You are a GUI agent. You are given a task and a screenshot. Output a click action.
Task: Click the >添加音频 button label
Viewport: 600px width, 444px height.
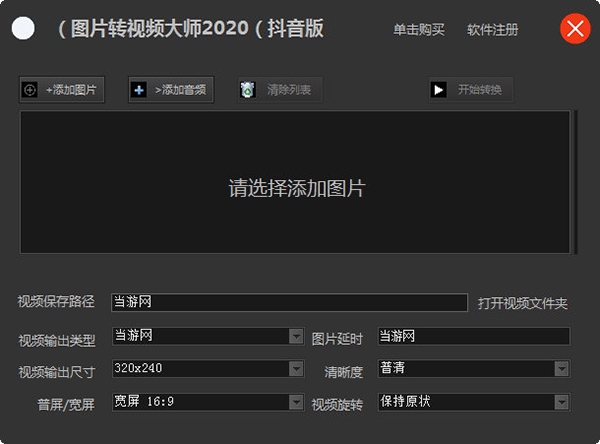(181, 90)
